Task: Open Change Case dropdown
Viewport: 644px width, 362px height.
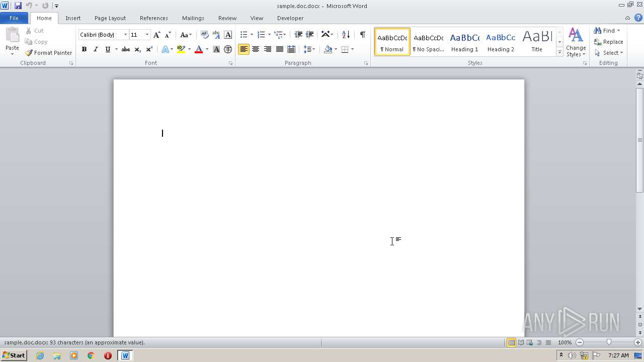Action: [x=186, y=35]
